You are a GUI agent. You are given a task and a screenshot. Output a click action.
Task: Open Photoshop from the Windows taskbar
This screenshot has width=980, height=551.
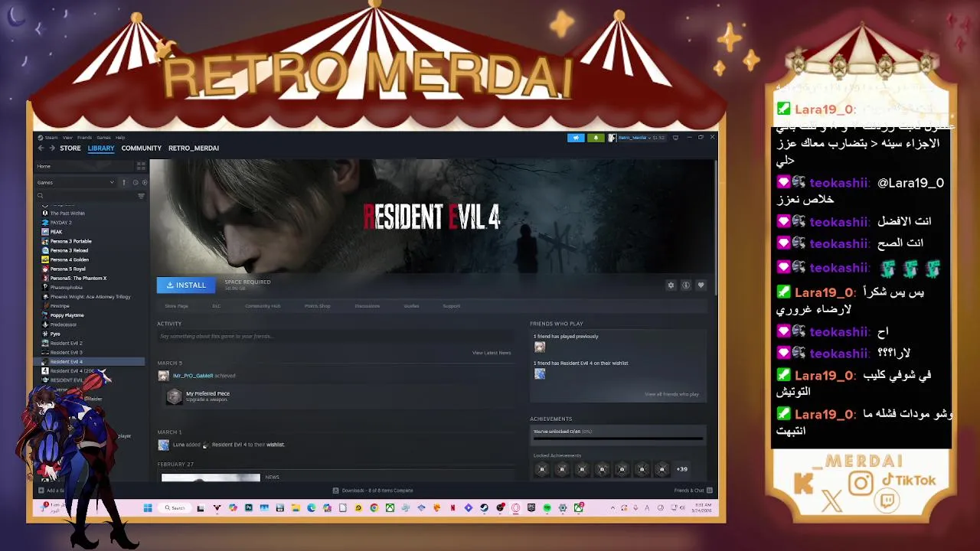point(249,507)
